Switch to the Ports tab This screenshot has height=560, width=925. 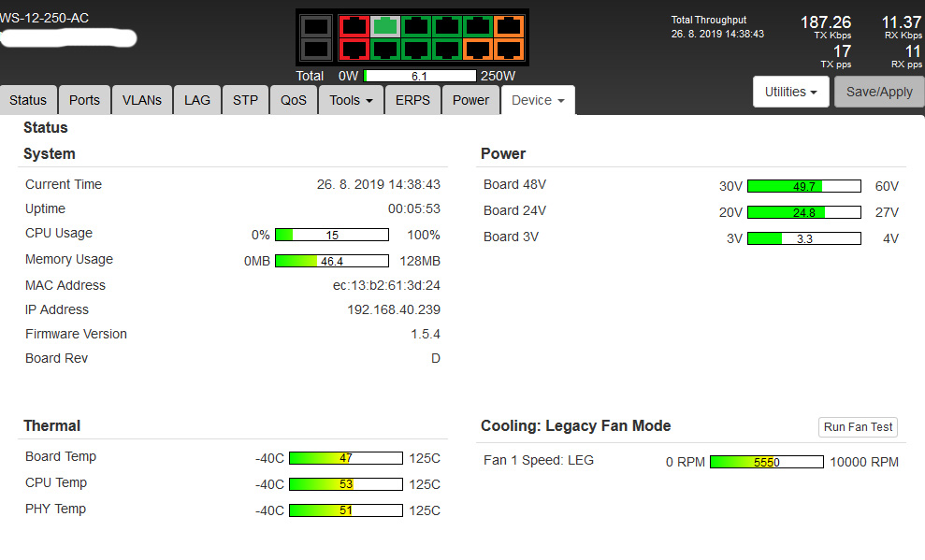(84, 100)
